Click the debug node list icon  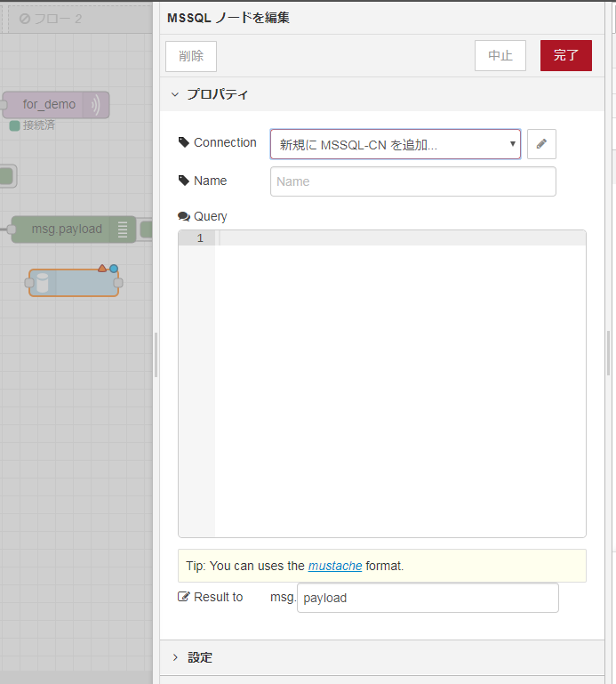[123, 229]
